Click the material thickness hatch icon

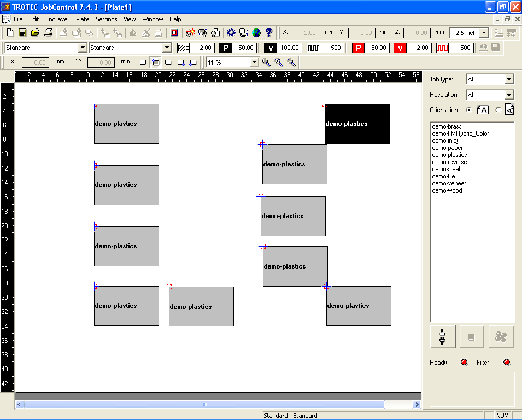click(184, 48)
